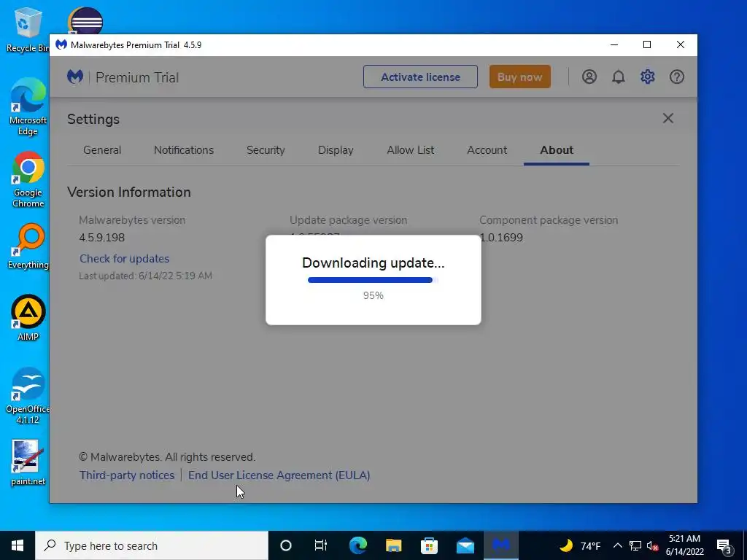
Task: Open the Third-party notices link
Action: (127, 475)
